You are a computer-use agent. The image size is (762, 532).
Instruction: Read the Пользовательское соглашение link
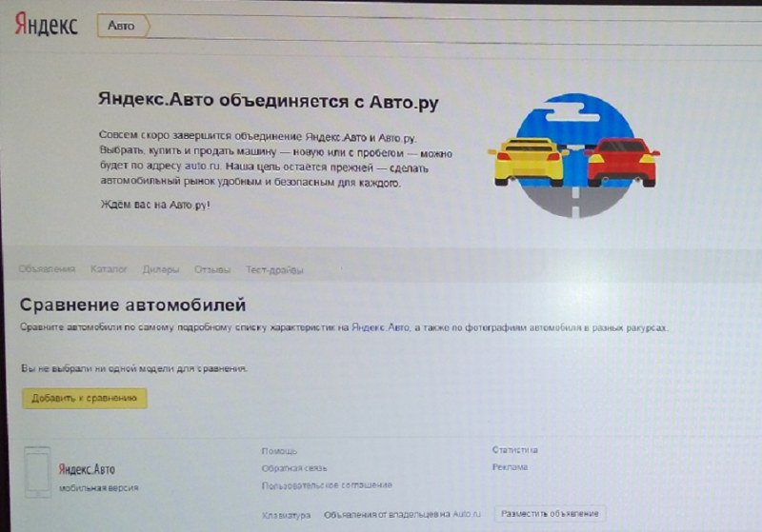pyautogui.click(x=327, y=485)
